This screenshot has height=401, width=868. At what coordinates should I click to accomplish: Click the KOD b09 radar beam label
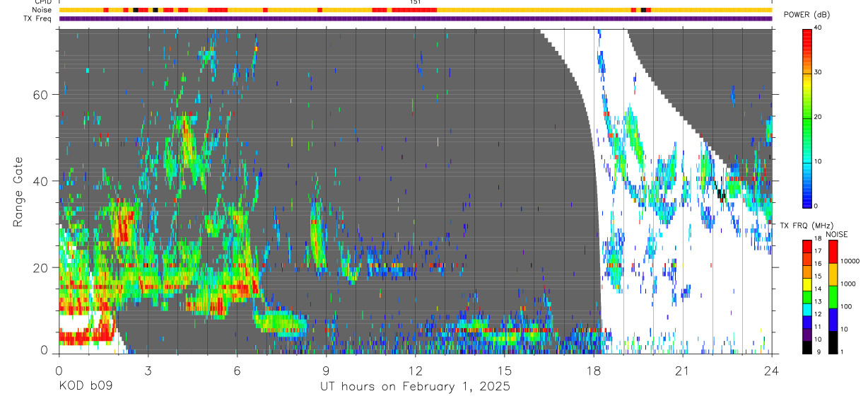[85, 387]
